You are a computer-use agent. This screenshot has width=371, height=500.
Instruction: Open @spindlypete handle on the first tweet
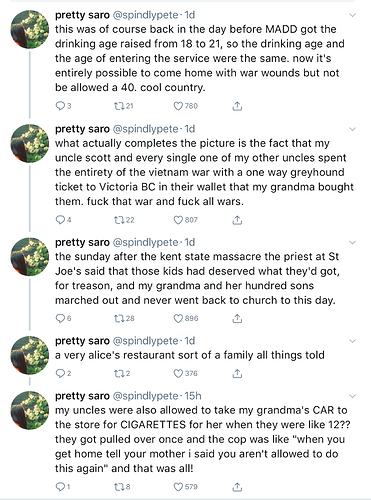tap(145, 15)
